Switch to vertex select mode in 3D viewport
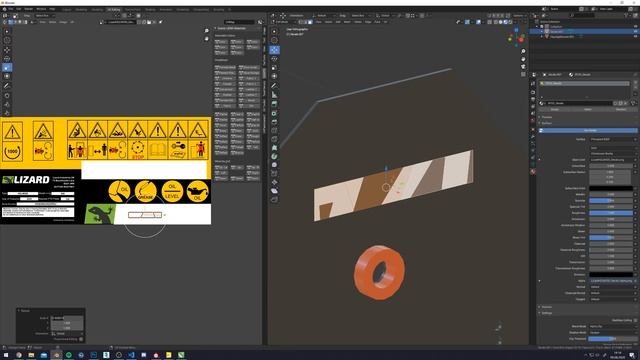Viewport: 640px width, 360px height. click(x=301, y=22)
